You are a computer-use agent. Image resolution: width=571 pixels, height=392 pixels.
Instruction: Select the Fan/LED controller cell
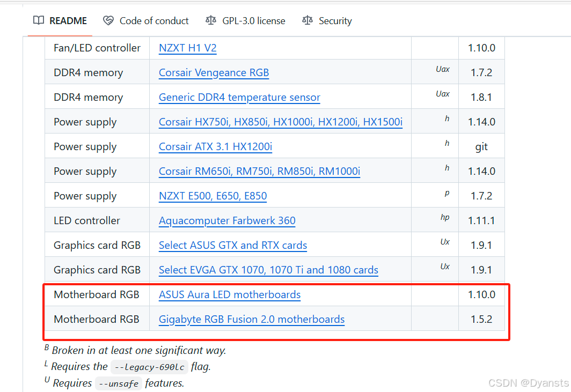(97, 48)
